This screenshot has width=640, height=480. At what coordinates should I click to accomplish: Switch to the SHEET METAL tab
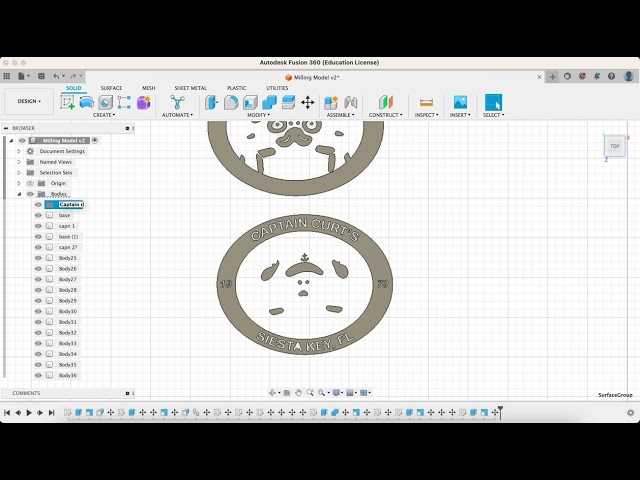[191, 88]
